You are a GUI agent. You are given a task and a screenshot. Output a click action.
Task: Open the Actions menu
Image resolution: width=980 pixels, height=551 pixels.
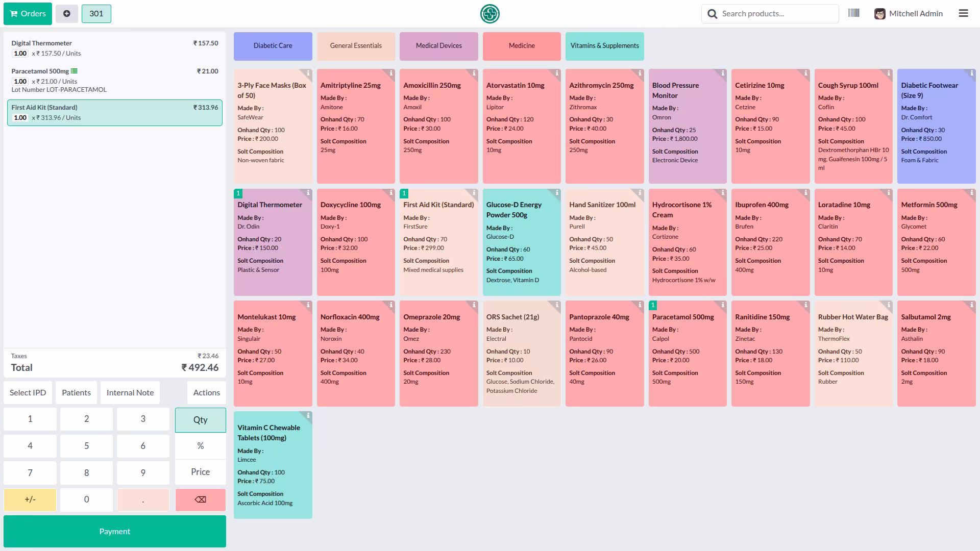pyautogui.click(x=207, y=392)
